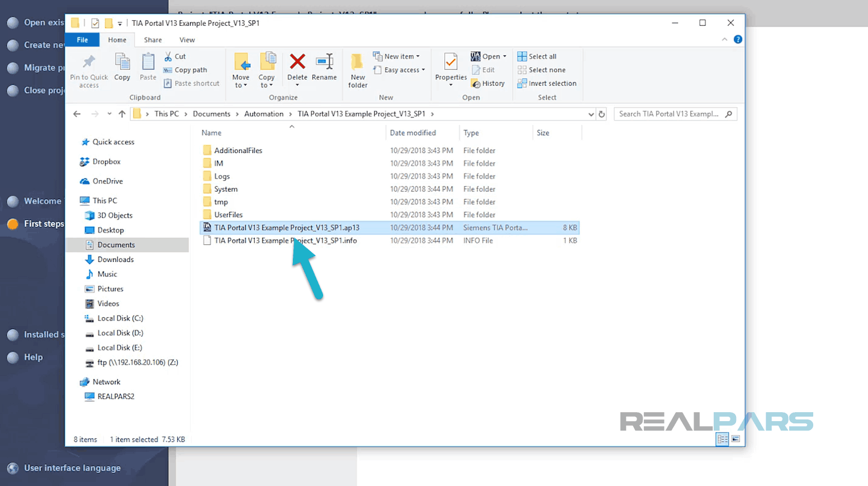Collapse the ribbon with chevron
Viewport: 868px width, 486px height.
pos(724,39)
